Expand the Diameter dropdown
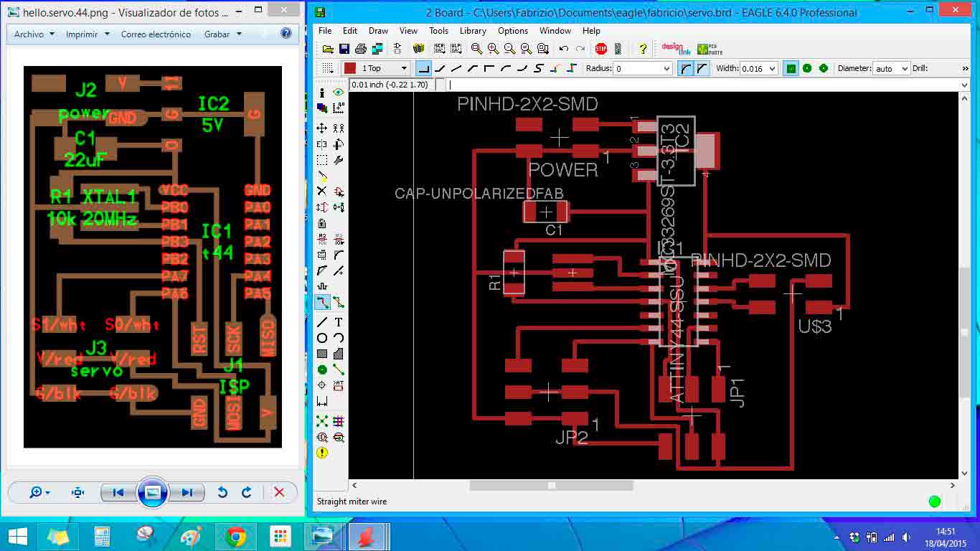 (x=904, y=68)
